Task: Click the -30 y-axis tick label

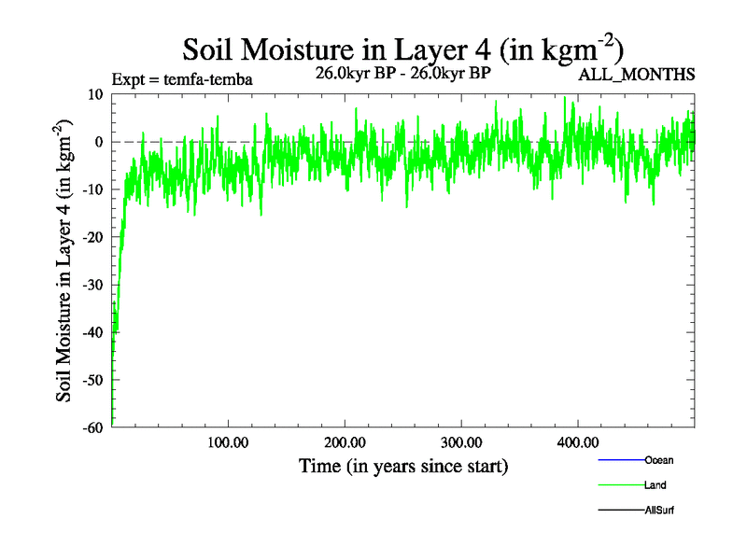Action: point(92,285)
